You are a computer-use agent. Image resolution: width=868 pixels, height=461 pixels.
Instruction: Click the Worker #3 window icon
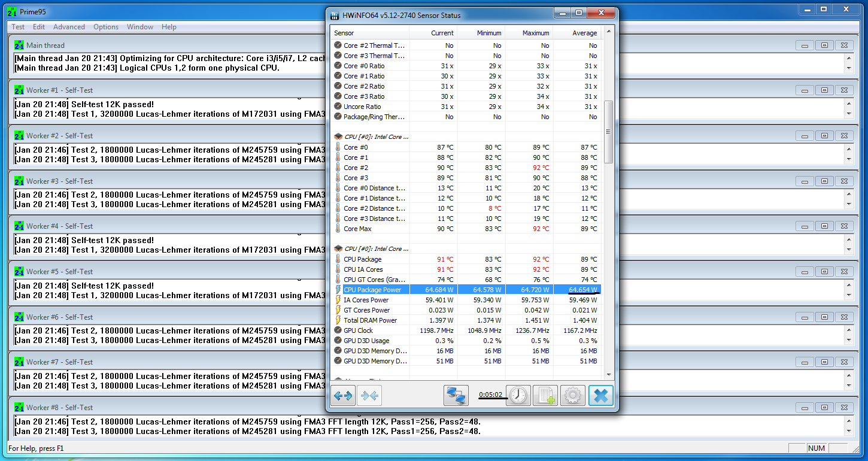pos(19,181)
